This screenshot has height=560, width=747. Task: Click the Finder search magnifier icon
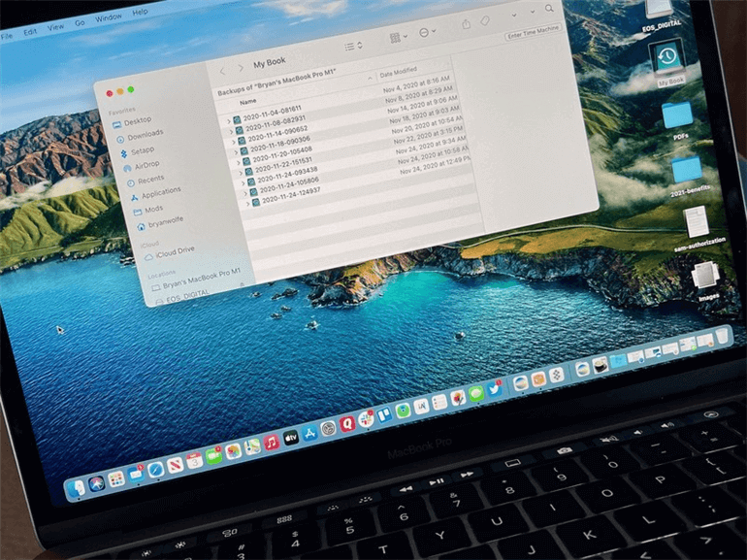(549, 8)
